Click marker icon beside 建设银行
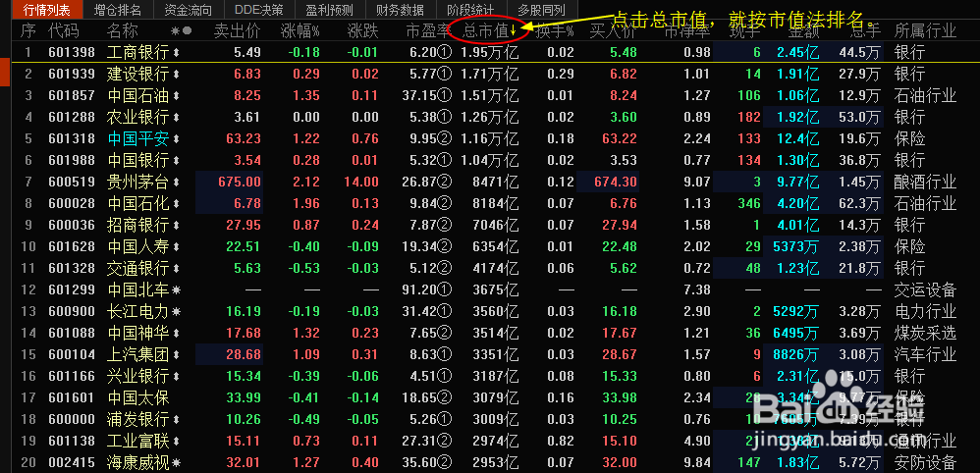 point(176,75)
